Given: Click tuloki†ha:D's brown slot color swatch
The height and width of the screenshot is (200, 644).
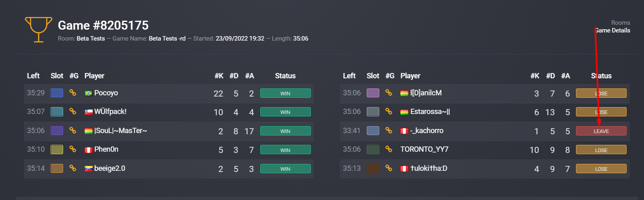Looking at the screenshot, I should point(373,168).
